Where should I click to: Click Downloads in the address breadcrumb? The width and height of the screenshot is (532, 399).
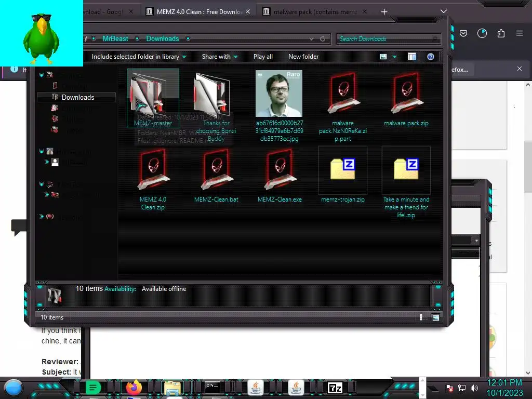(x=163, y=38)
